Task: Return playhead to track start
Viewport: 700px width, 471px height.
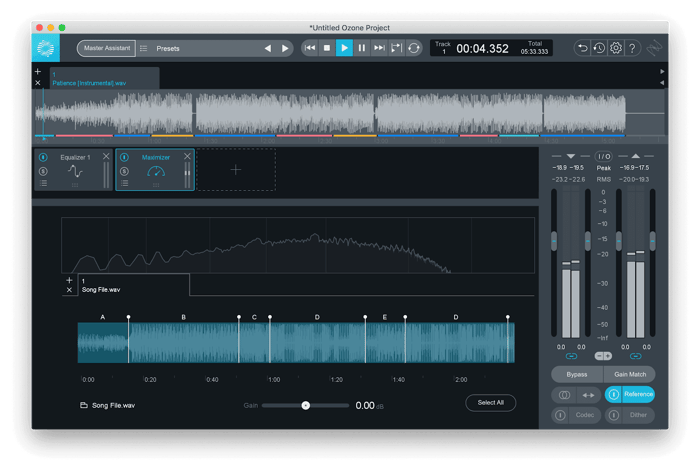Action: click(310, 48)
